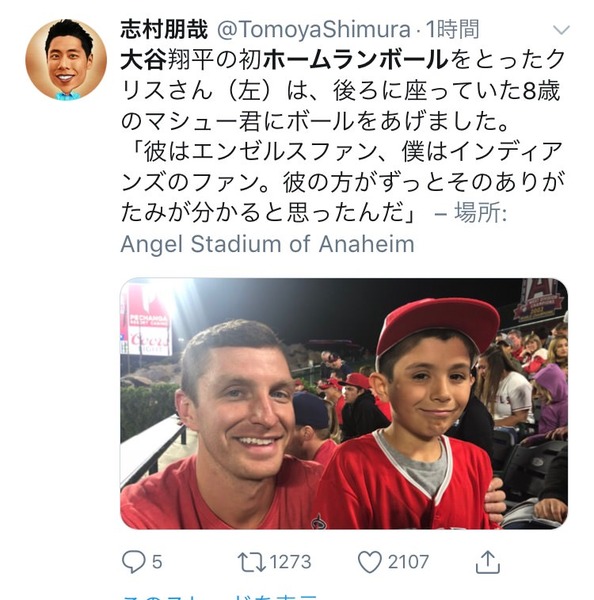Show this thread link at bottom
Screen dimensions: 594x600
tap(219, 597)
